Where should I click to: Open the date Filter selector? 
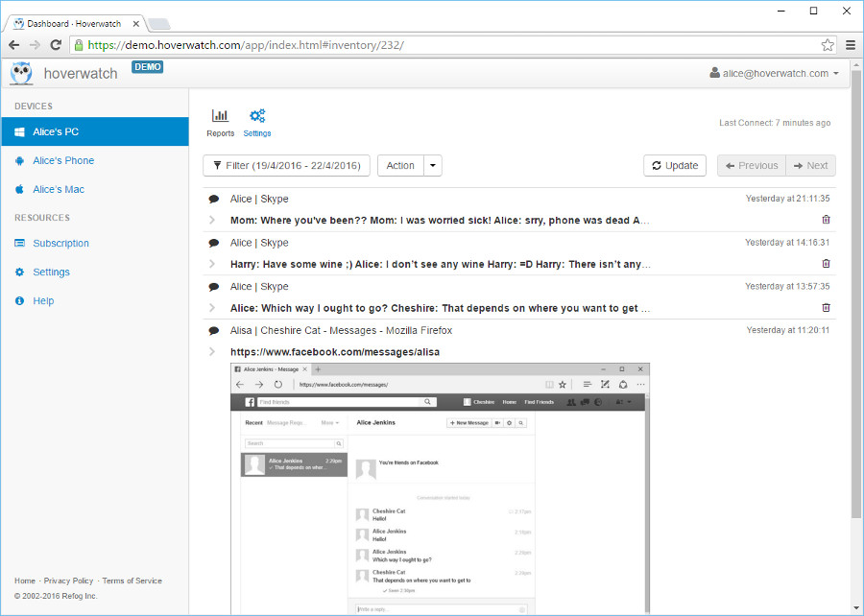[286, 166]
